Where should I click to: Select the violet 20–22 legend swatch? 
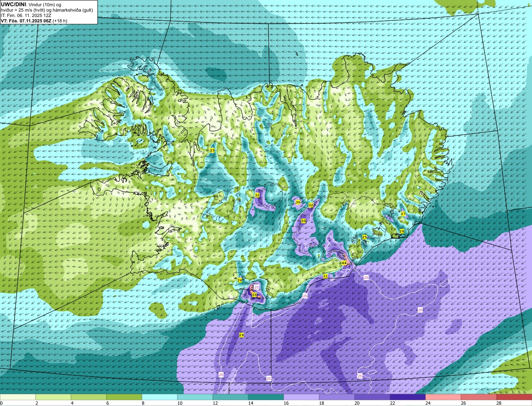(x=372, y=397)
